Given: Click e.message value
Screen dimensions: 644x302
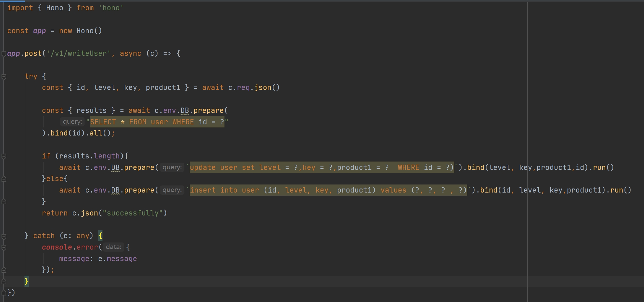Looking at the screenshot, I should (x=117, y=259).
